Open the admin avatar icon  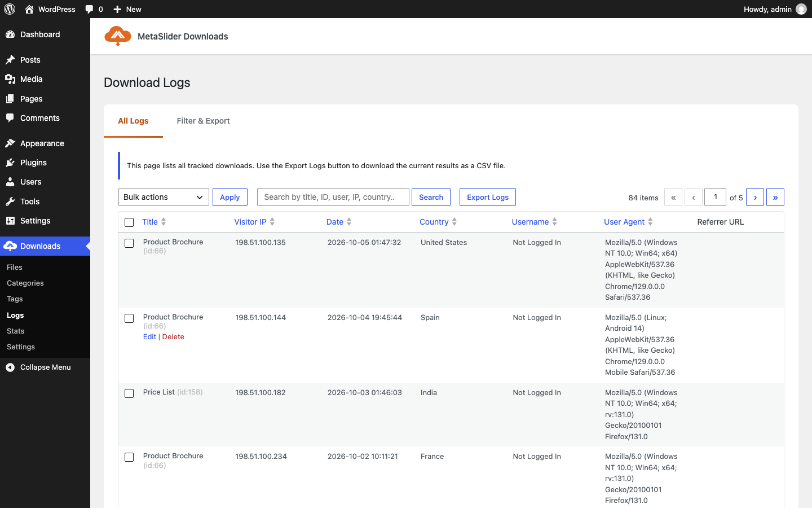point(801,9)
